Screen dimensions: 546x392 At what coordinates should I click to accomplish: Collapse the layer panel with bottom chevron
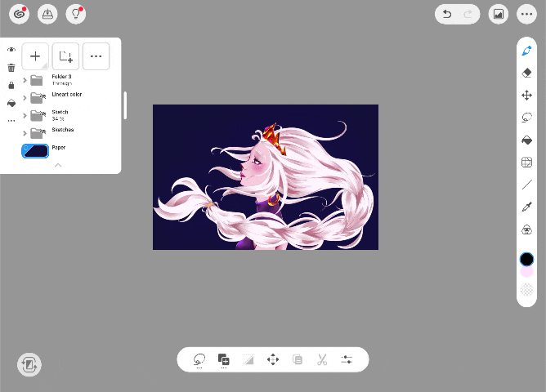[x=58, y=165]
